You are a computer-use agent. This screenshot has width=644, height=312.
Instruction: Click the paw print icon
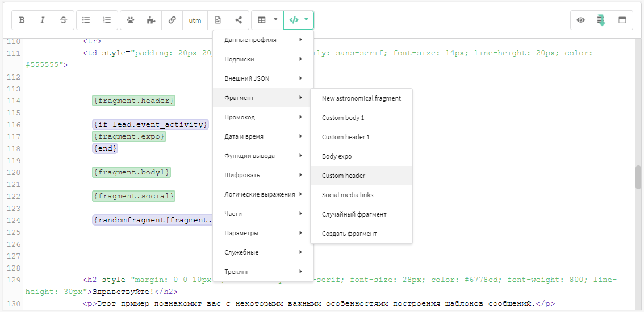(x=131, y=20)
